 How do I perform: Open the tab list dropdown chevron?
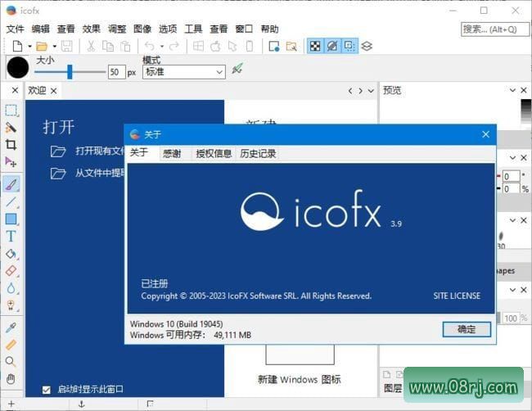[372, 91]
